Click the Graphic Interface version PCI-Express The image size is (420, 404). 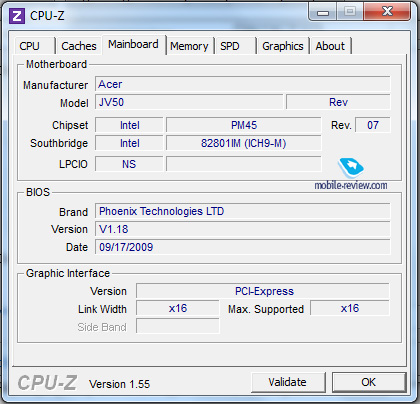263,291
